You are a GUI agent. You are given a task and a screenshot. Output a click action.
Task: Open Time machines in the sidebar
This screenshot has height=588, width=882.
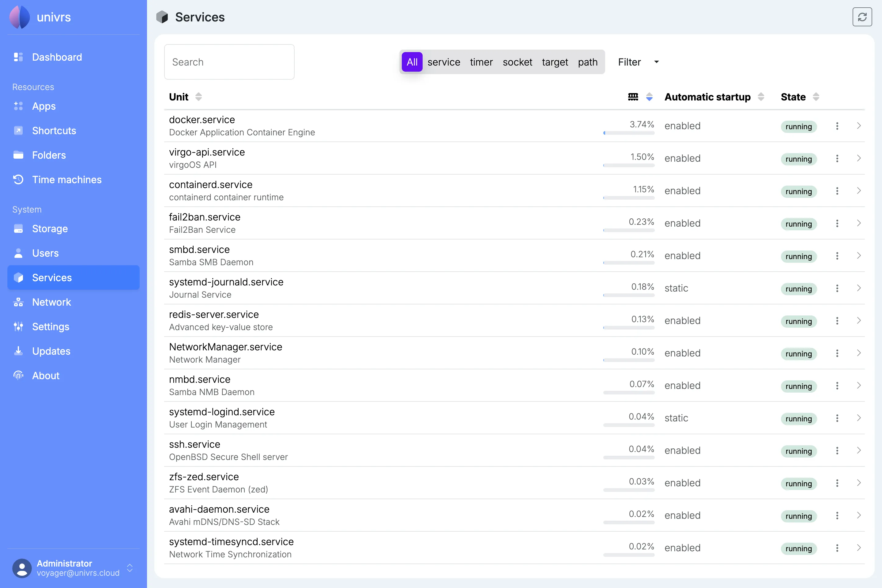coord(73,180)
